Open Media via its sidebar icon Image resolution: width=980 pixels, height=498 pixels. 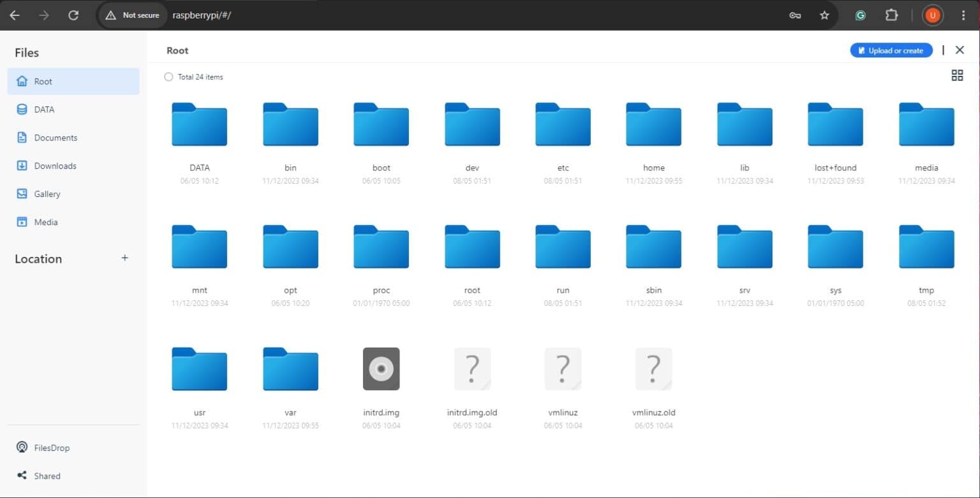click(22, 221)
